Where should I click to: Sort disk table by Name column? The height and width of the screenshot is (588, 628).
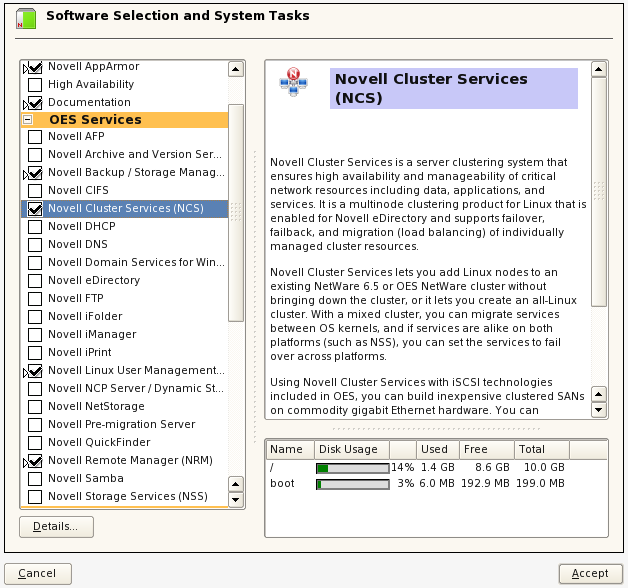pos(290,449)
